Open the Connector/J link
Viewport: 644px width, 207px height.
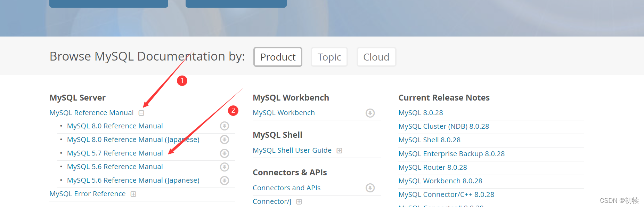pyautogui.click(x=272, y=201)
